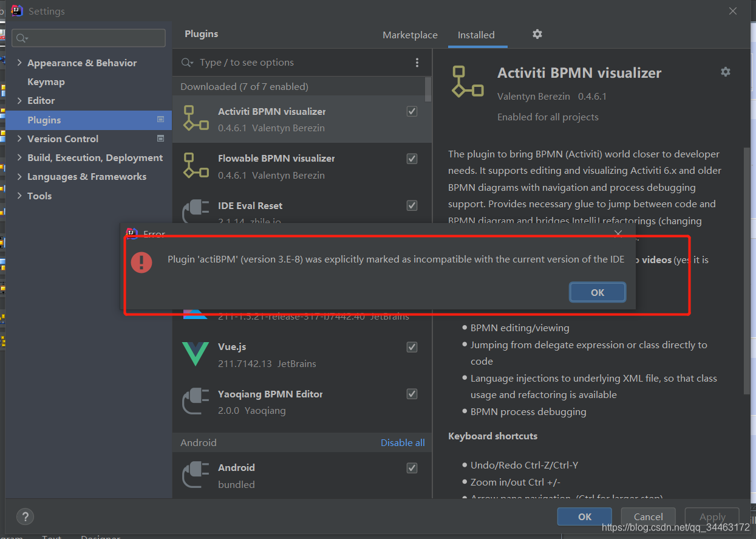This screenshot has height=539, width=756.
Task: Click the Yaoqiang BPMN Editor plug icon
Action: point(196,402)
